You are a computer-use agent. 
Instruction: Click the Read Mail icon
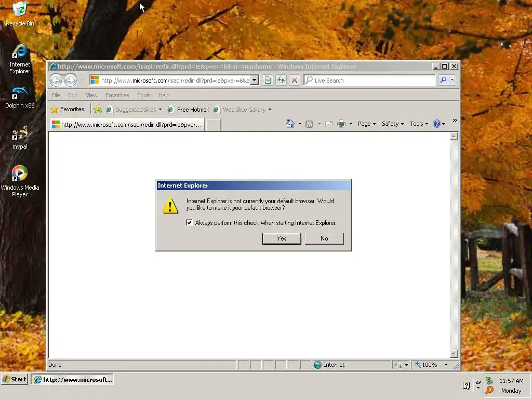coord(329,124)
